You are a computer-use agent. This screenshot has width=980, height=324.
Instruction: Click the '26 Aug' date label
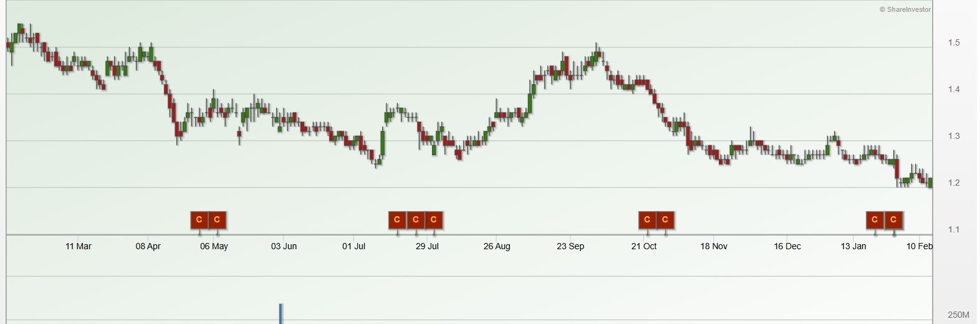[x=497, y=246]
